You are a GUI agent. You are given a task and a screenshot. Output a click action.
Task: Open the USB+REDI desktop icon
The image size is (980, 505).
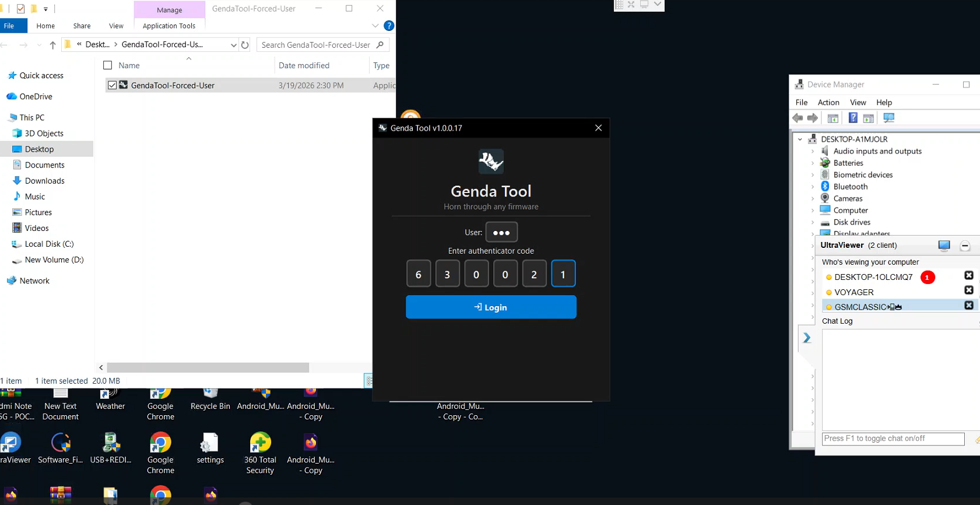pos(111,448)
